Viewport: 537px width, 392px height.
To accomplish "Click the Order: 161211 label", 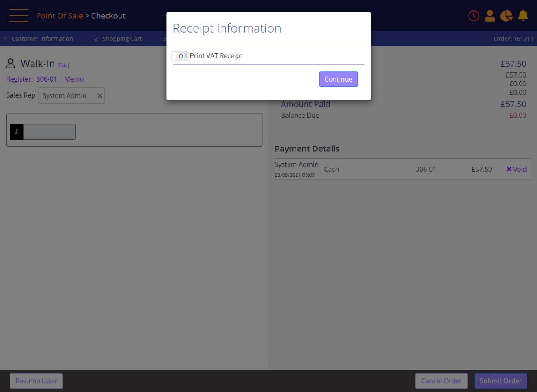I will 513,39.
